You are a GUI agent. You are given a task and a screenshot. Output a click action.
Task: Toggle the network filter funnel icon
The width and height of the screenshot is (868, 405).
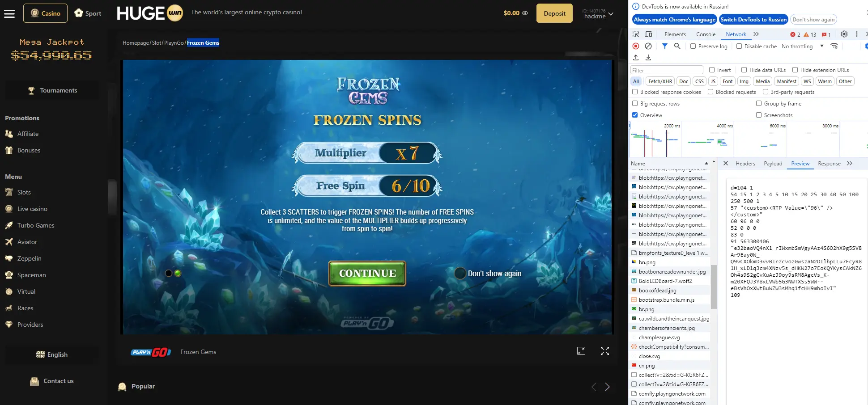tap(665, 46)
